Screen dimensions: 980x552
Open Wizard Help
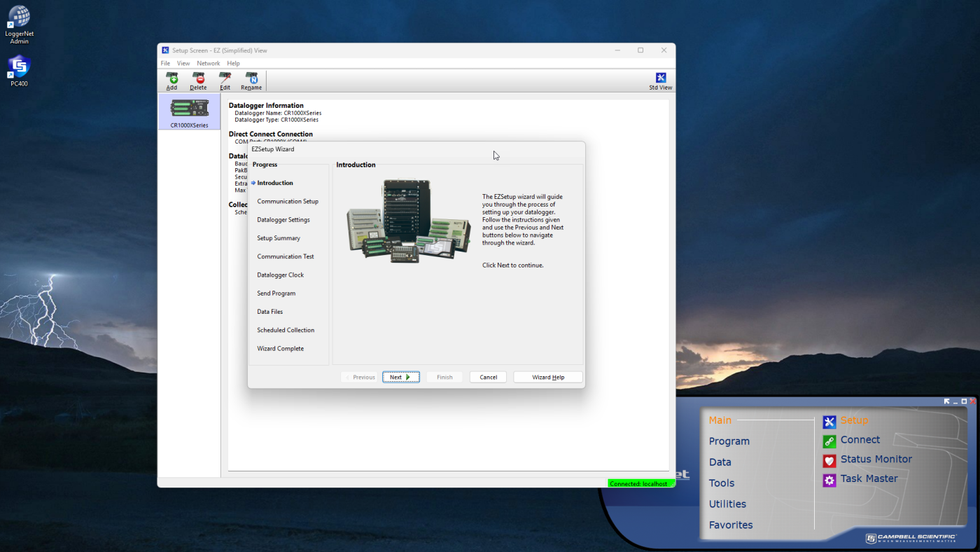point(548,377)
